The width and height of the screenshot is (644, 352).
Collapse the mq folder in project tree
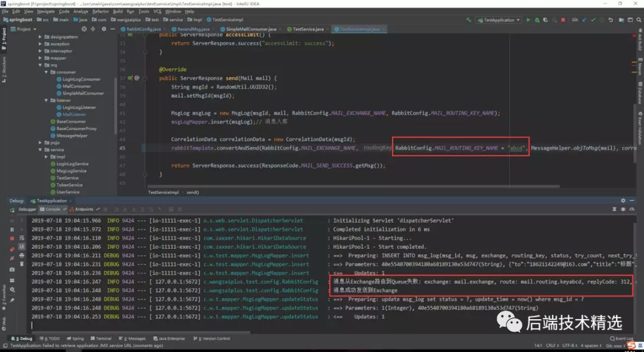40,65
